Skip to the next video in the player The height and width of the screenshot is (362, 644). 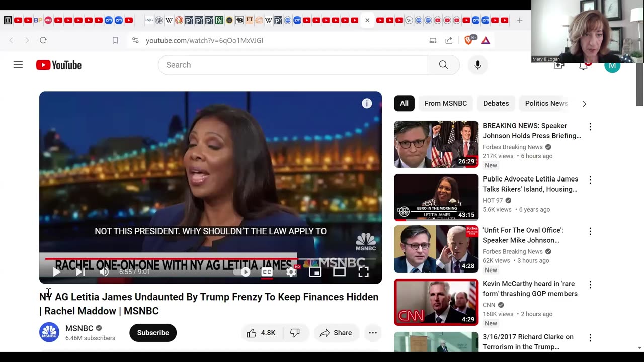tap(80, 272)
